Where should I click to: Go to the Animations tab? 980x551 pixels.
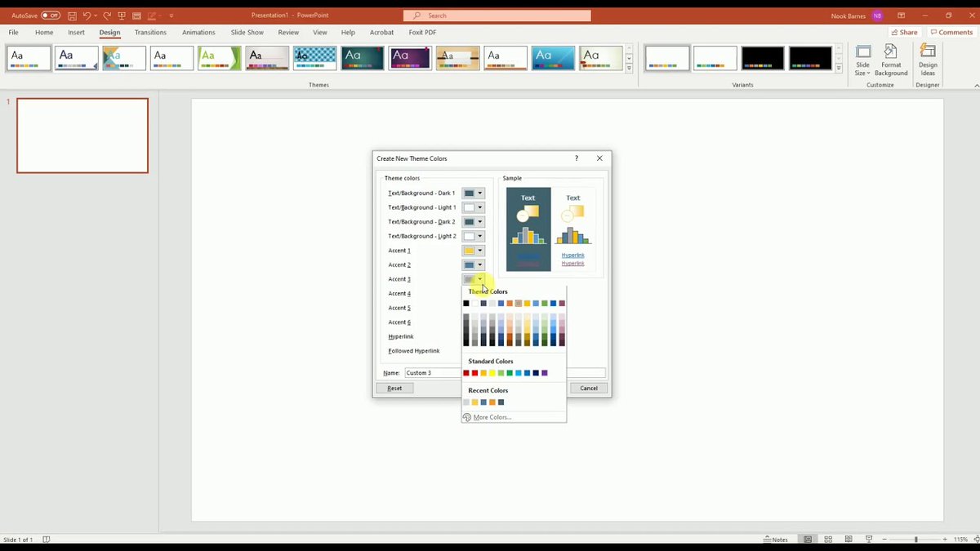click(198, 33)
